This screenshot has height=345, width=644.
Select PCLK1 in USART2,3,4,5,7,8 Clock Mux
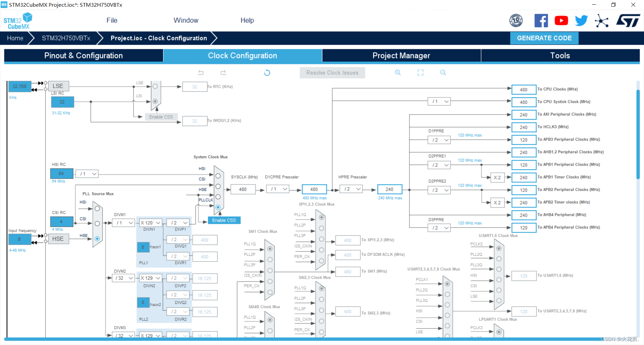[447, 284]
